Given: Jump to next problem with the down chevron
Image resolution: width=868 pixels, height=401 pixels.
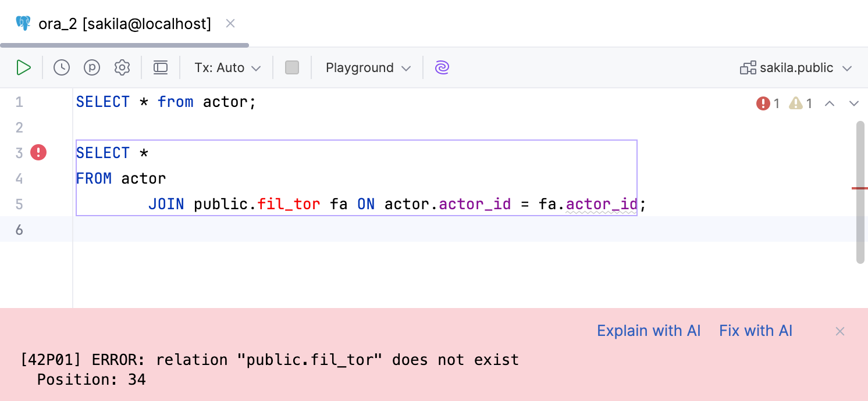Looking at the screenshot, I should click(x=854, y=103).
